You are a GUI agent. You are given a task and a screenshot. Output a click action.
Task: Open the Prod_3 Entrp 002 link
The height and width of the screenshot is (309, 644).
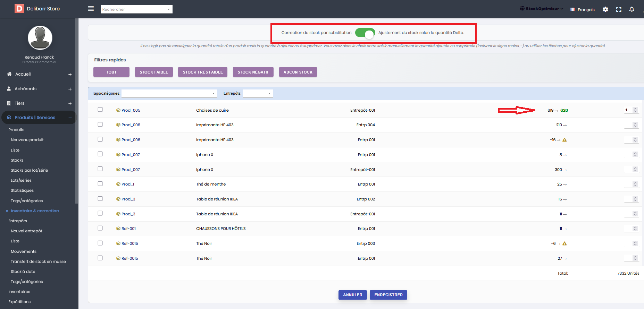[128, 199]
